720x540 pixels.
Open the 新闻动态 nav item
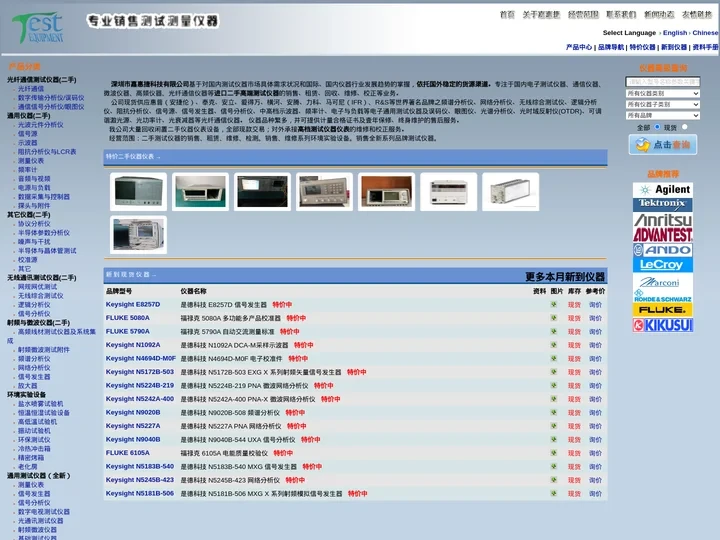click(659, 15)
